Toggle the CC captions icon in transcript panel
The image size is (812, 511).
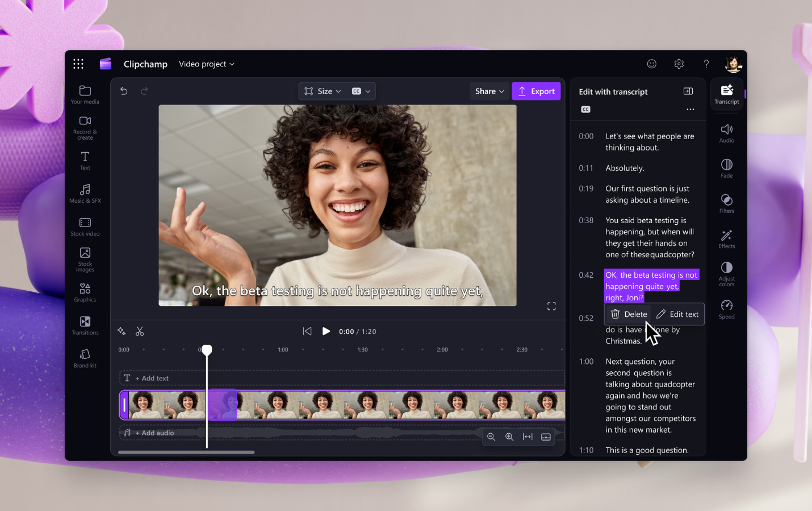click(x=586, y=110)
